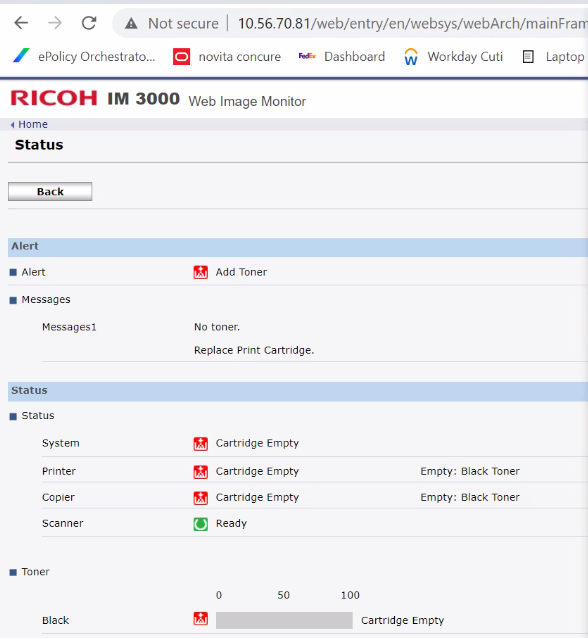588x638 pixels.
Task: Click the address bar URL
Action: (412, 24)
